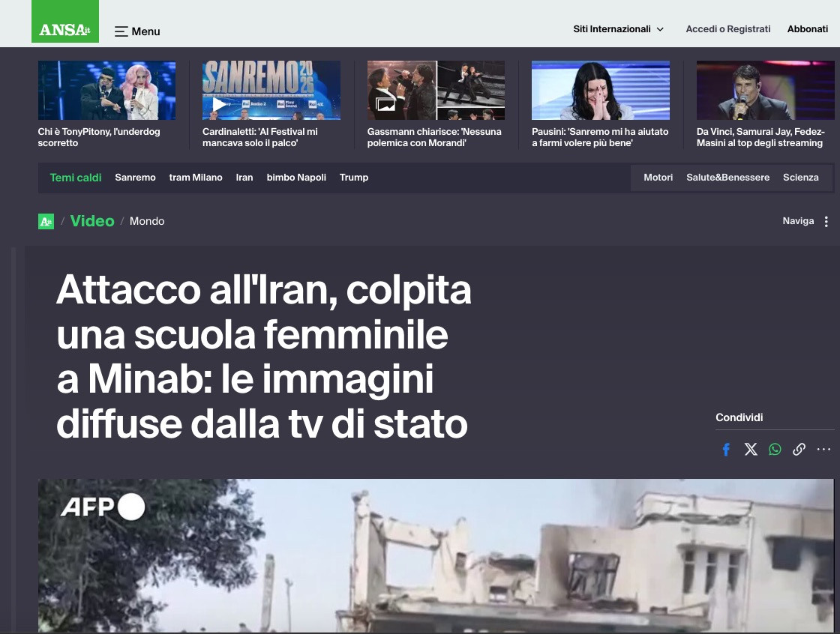The image size is (840, 634).
Task: Open the Salute&Benessere section
Action: tap(727, 178)
